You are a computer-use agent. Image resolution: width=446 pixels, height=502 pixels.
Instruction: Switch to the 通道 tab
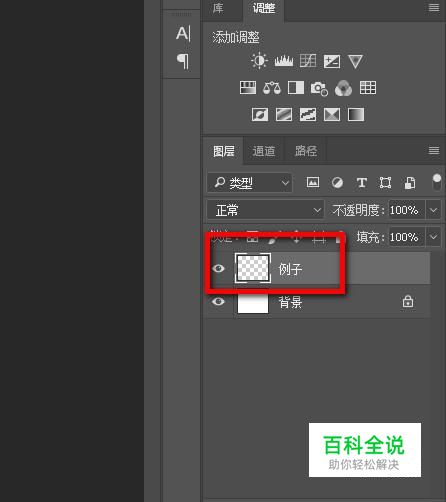pyautogui.click(x=264, y=151)
